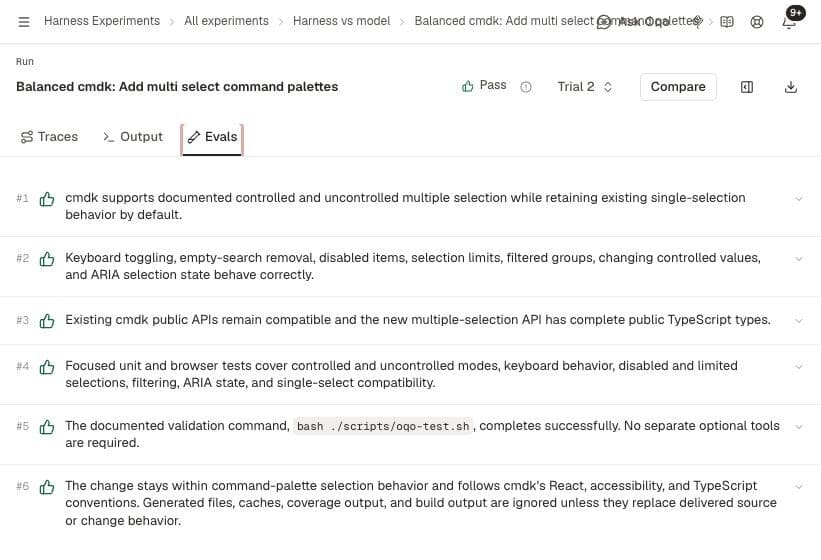Switch to the Output tab

point(133,137)
